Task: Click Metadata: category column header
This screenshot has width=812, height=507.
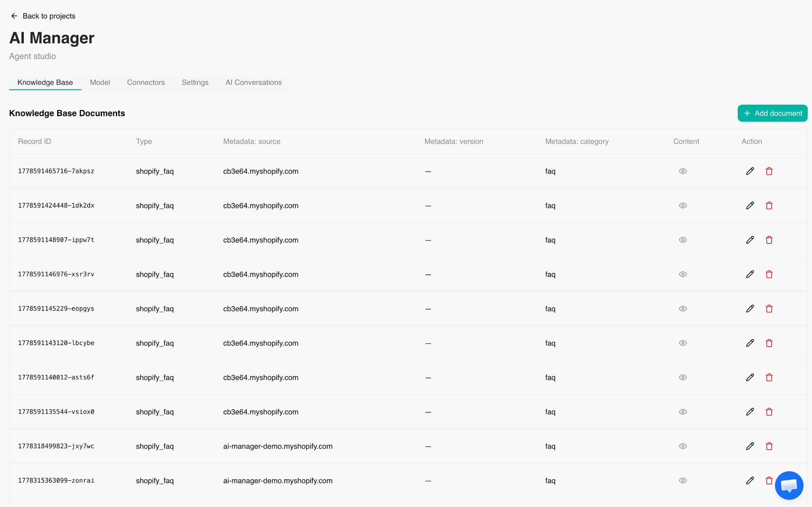Action: (576, 142)
